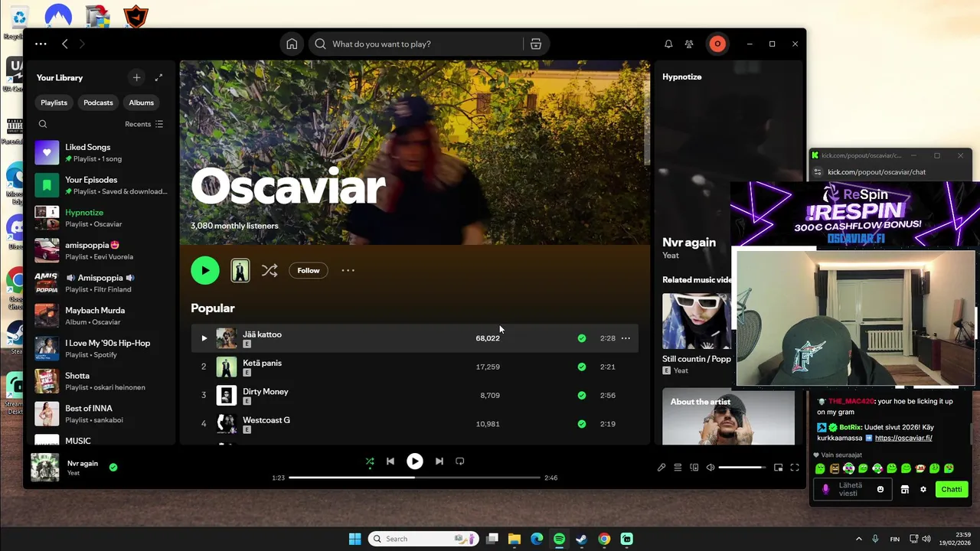The height and width of the screenshot is (551, 980).
Task: Open the Kick chat shop icon
Action: [905, 490]
